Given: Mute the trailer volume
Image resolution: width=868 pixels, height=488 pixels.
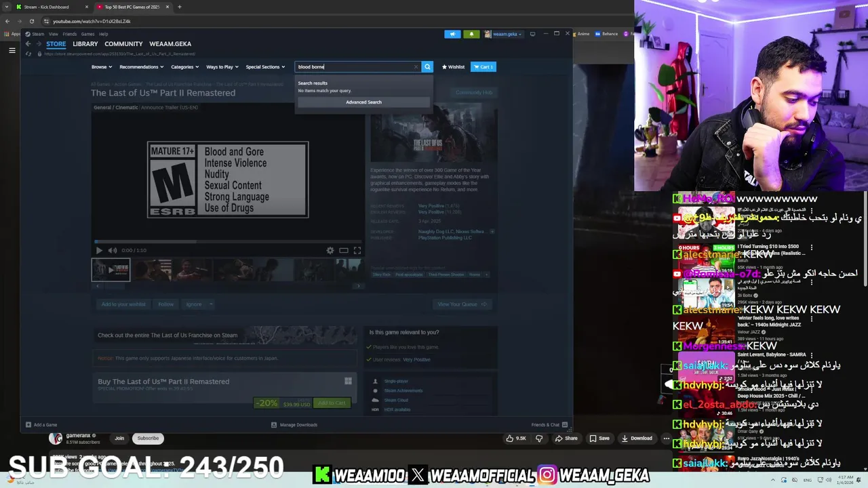Looking at the screenshot, I should [113, 250].
